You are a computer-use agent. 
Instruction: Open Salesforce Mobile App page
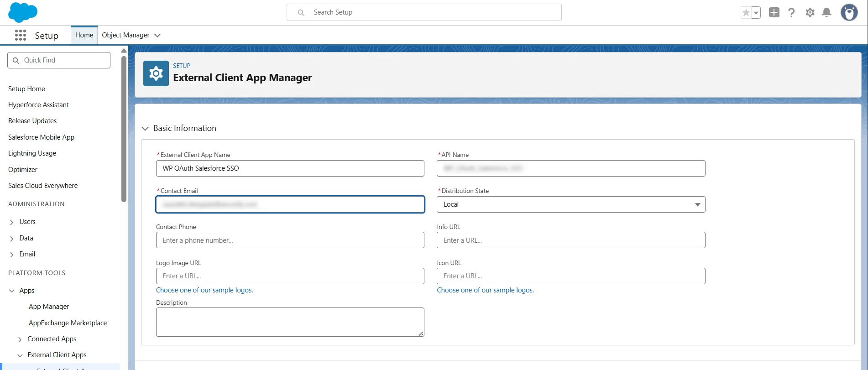coord(41,137)
